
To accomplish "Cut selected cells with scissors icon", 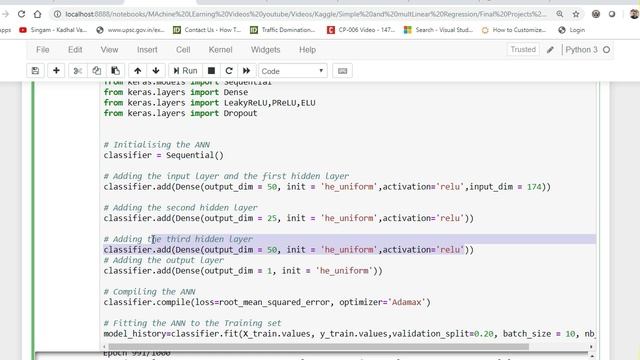I will pos(78,71).
